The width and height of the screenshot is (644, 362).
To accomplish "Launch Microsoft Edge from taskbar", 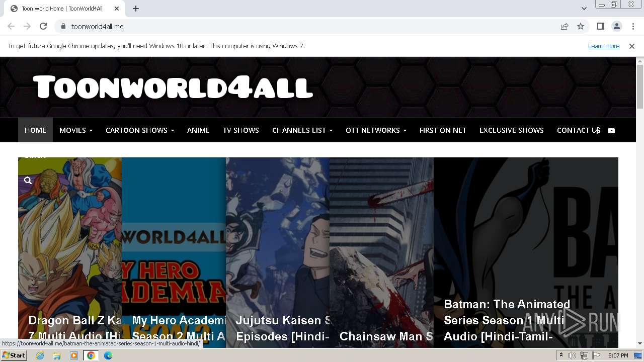I will pyautogui.click(x=108, y=355).
